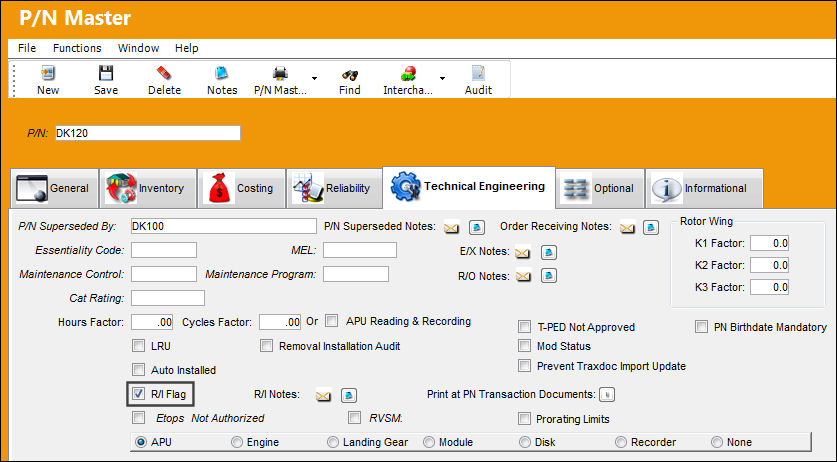Screen dimensions: 837x462
Task: Click the Maintenance Program field
Action: 356,274
